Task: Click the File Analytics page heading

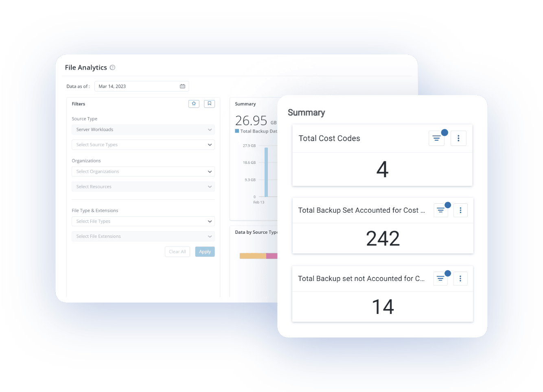Action: pyautogui.click(x=86, y=68)
